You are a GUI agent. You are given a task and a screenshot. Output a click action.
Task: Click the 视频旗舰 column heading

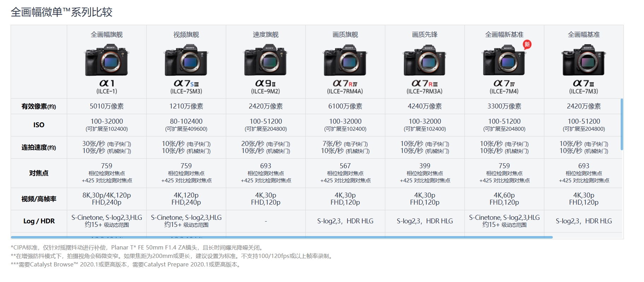[x=186, y=35]
